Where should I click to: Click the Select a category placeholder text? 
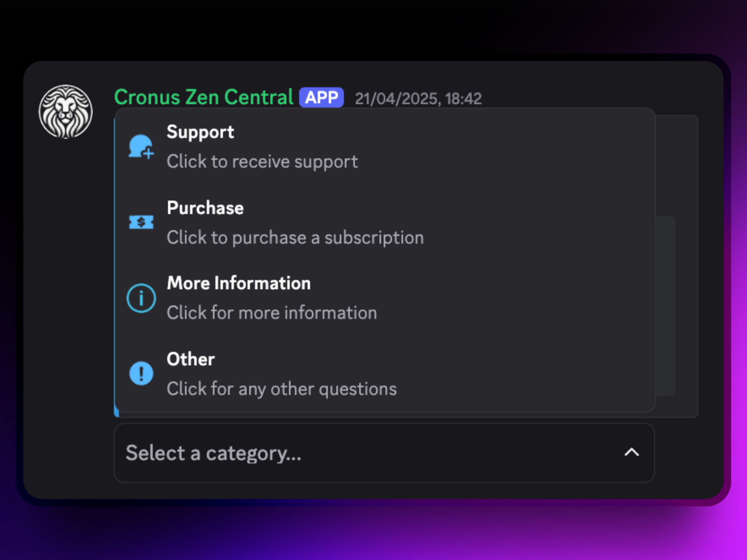pos(214,453)
